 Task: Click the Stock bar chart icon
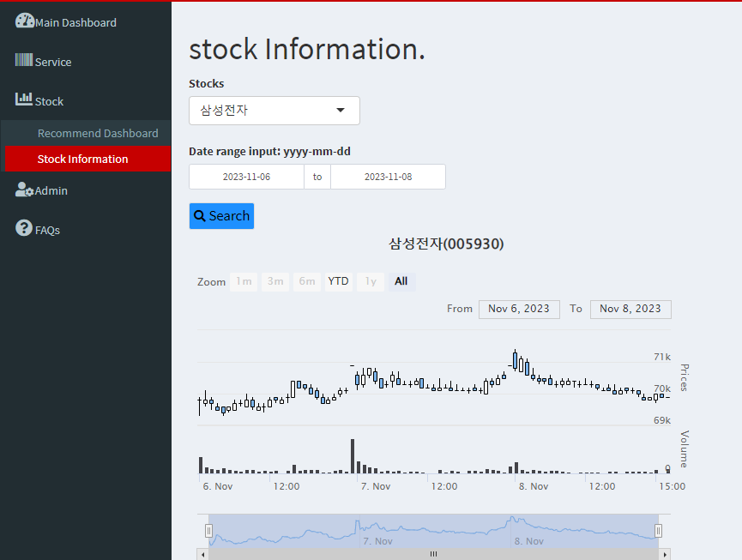24,99
